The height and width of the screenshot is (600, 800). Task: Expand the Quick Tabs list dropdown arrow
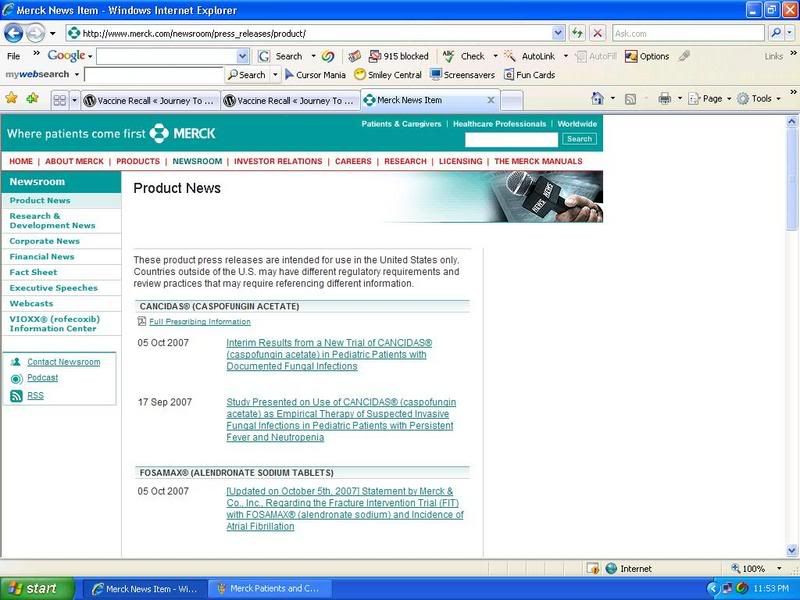[74, 100]
